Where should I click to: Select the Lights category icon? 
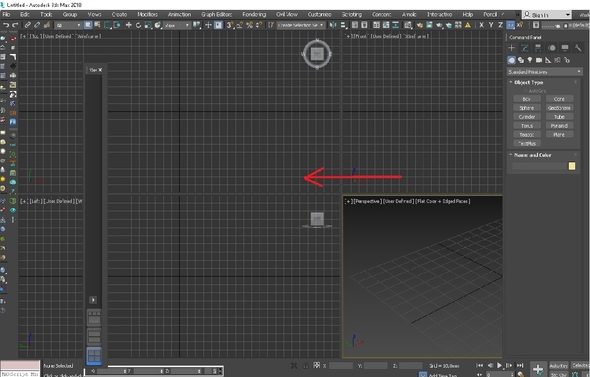pyautogui.click(x=530, y=60)
